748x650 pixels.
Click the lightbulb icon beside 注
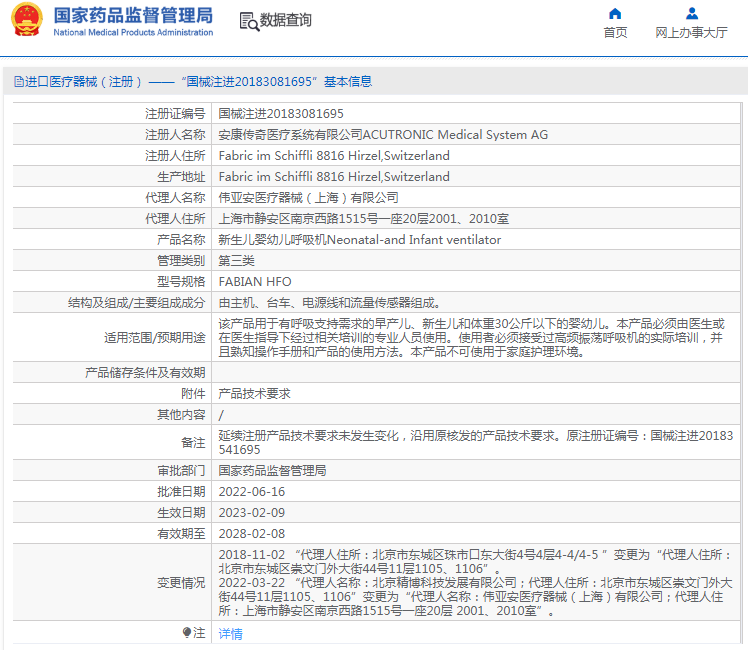186,633
